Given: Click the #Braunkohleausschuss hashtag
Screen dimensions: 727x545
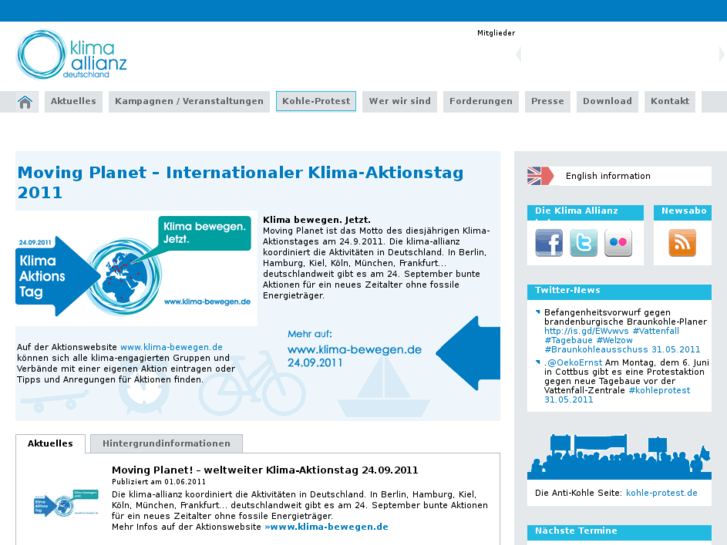Looking at the screenshot, I should [x=596, y=350].
